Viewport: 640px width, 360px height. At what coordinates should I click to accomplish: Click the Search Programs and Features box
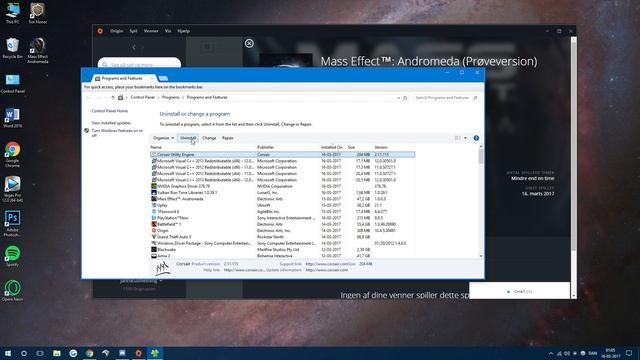pyautogui.click(x=445, y=98)
